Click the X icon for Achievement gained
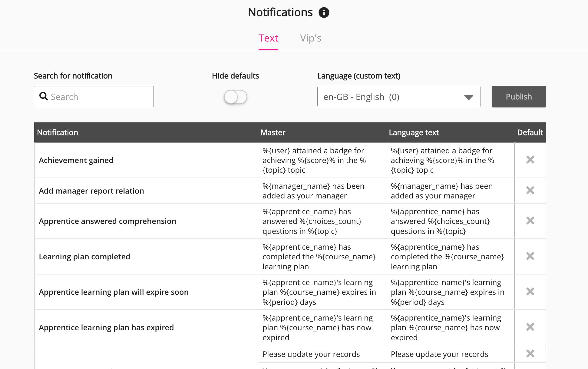Viewport: 588px width, 369px height. pyautogui.click(x=530, y=160)
